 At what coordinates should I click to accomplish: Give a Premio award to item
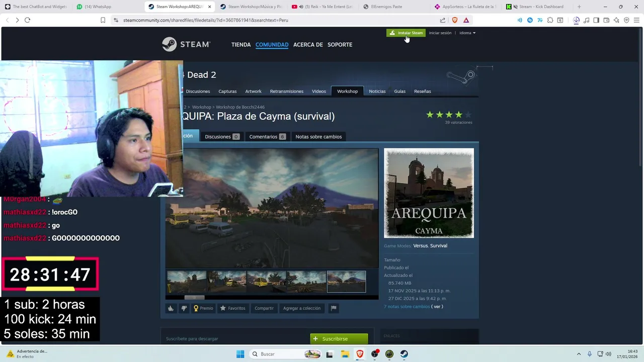click(203, 308)
